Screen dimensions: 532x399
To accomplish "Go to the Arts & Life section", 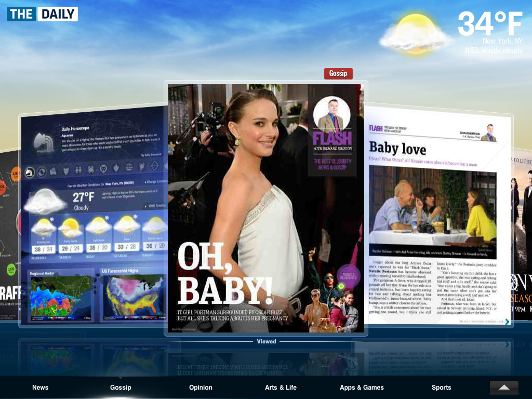I will pos(281,388).
